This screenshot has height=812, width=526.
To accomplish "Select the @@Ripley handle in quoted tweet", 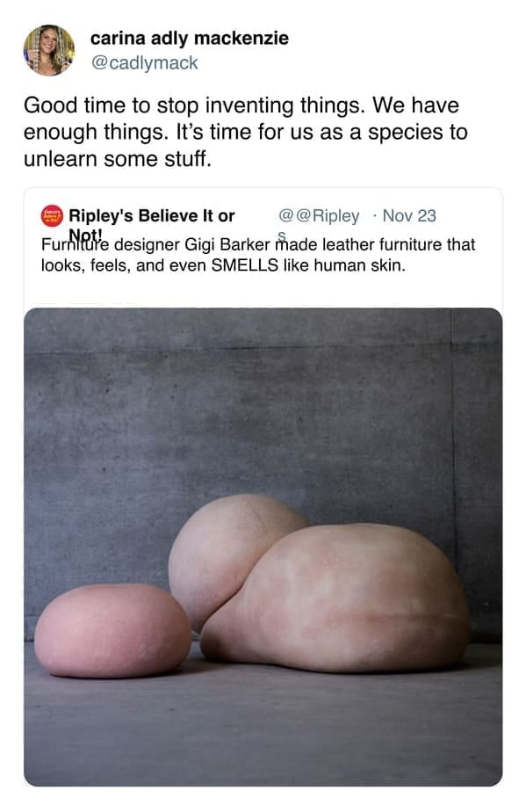I will pos(319,215).
